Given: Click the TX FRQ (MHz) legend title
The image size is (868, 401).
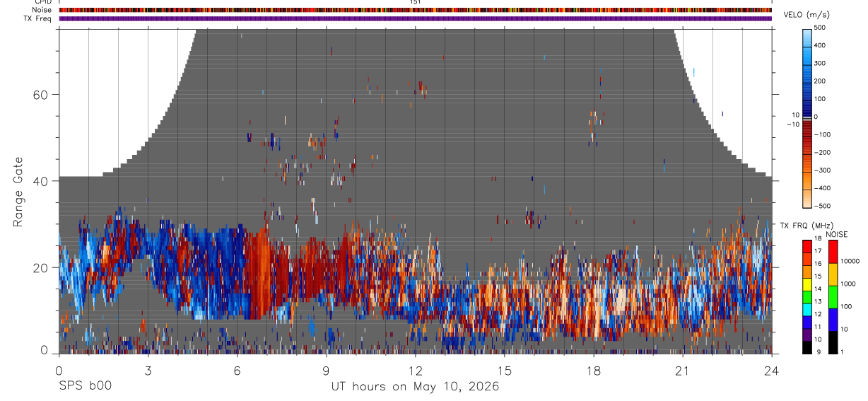Looking at the screenshot, I should coord(806,225).
